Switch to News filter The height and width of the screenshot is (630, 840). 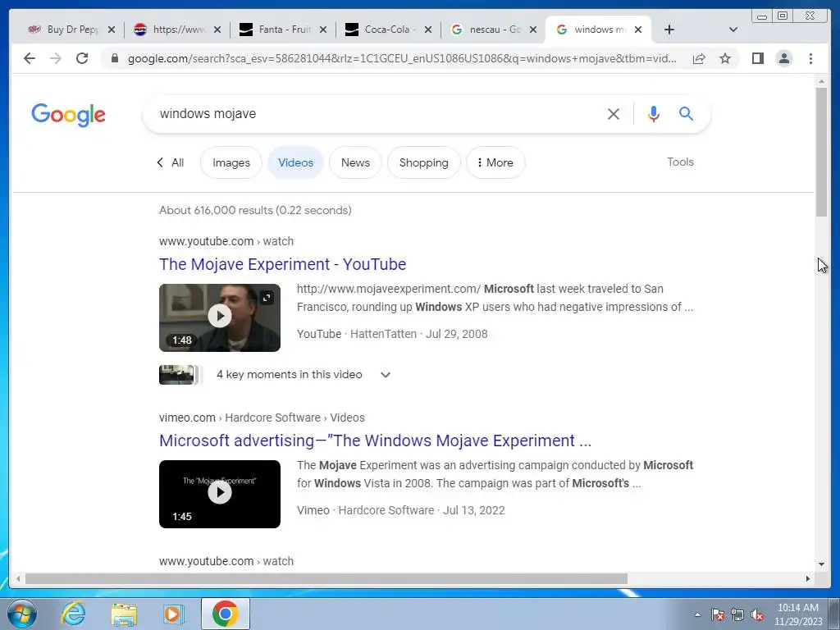click(355, 162)
